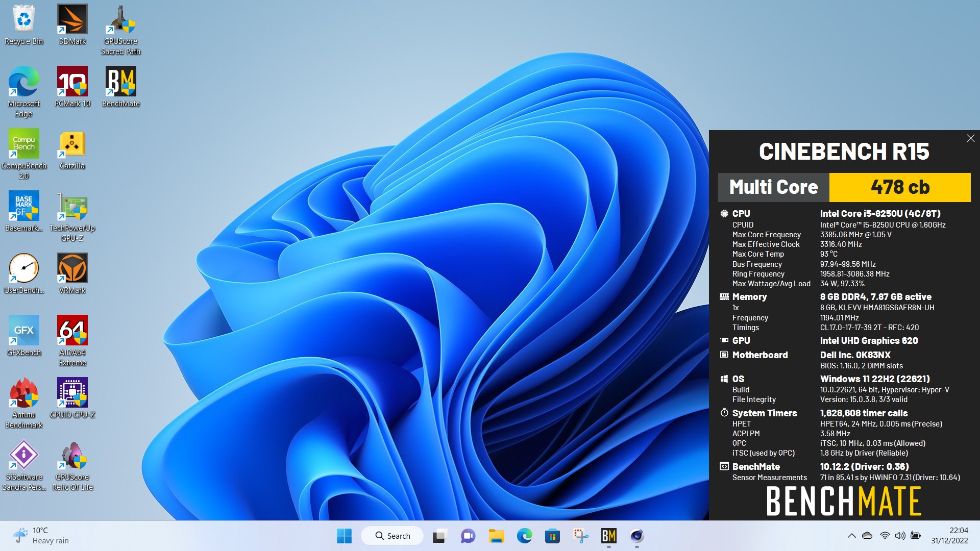The width and height of the screenshot is (980, 551).
Task: Select the Basemark GPU desktop shortcut
Action: 23,212
